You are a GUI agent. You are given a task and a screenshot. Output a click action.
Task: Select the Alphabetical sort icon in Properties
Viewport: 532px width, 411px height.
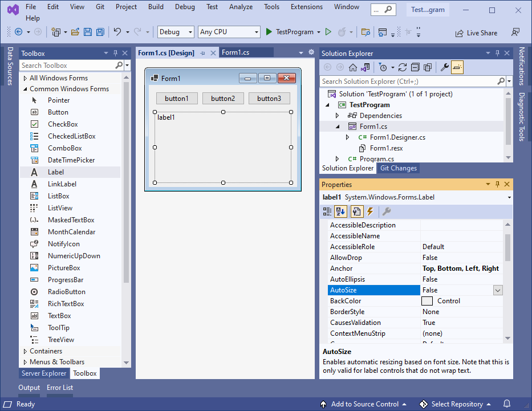click(340, 211)
